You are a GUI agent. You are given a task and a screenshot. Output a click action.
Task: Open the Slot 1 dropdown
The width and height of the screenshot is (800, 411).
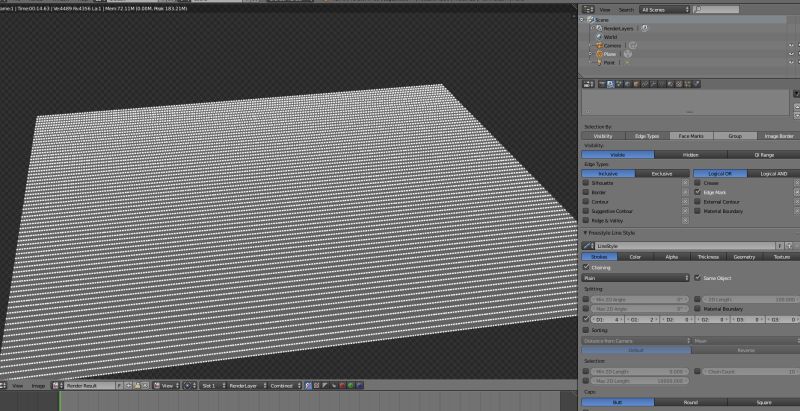coord(213,386)
